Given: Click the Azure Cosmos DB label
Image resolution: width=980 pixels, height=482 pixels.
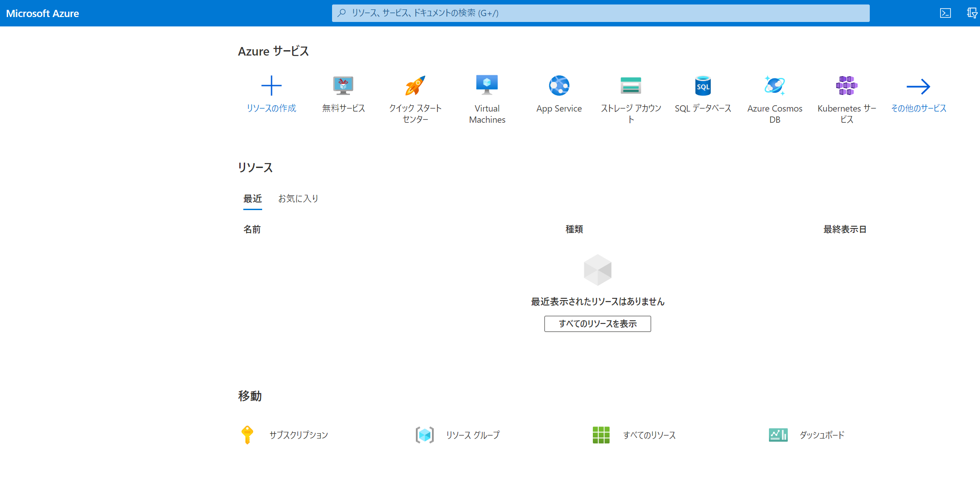Looking at the screenshot, I should click(775, 114).
